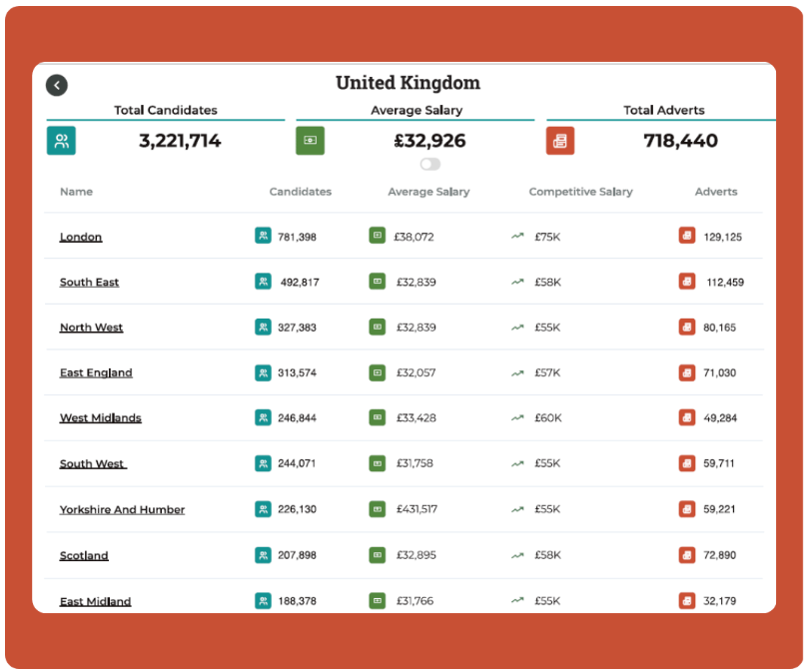Click London's candidates icon
Screen dimensions: 806x672
[x=263, y=236]
